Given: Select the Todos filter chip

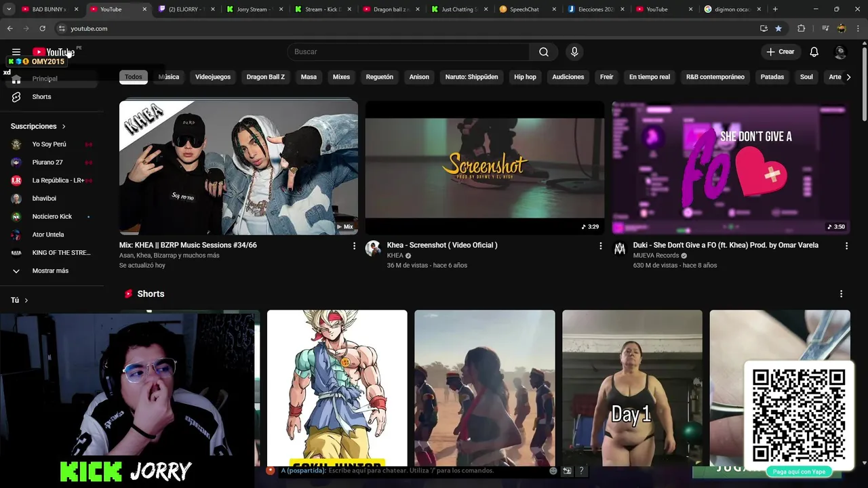Looking at the screenshot, I should 134,77.
